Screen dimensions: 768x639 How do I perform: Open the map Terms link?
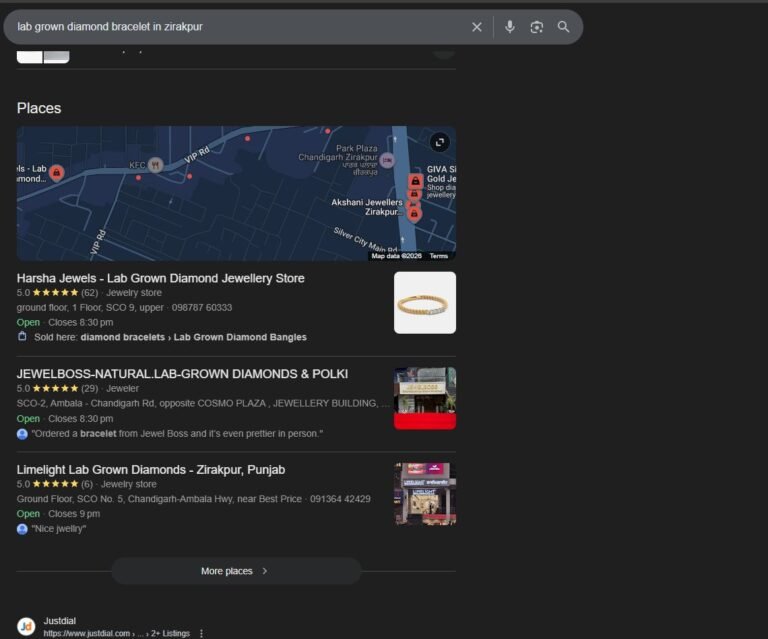pyautogui.click(x=438, y=256)
